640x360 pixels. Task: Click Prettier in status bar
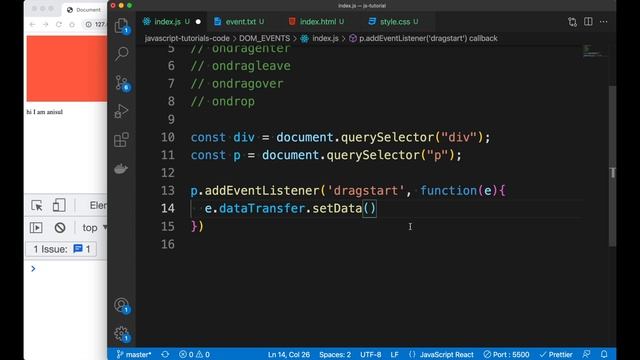556,354
